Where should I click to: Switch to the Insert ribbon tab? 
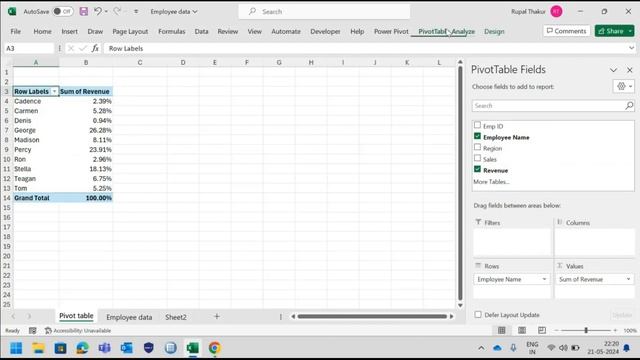click(69, 31)
